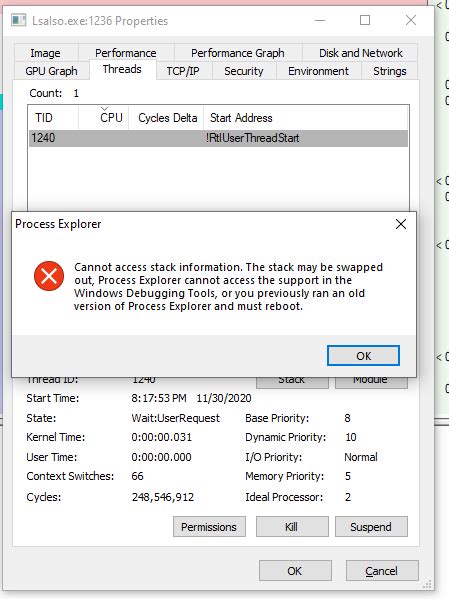This screenshot has height=599, width=449.
Task: Open the Environment tab
Action: [x=318, y=71]
